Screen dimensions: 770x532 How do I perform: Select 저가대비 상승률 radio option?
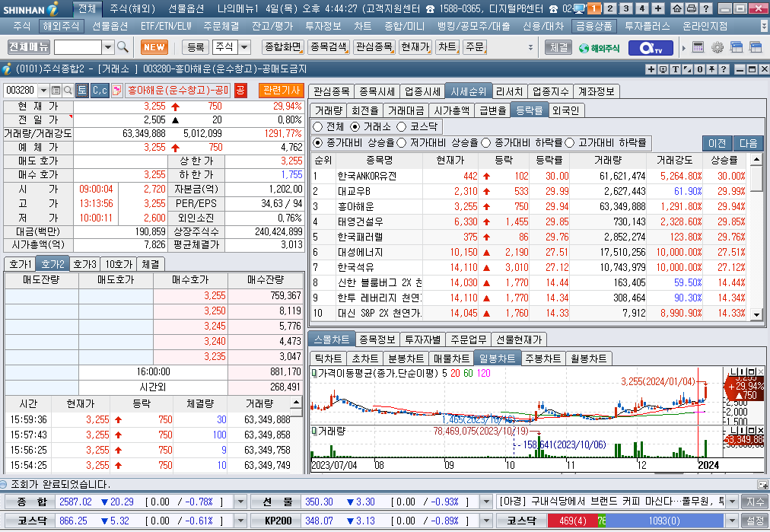pyautogui.click(x=401, y=143)
